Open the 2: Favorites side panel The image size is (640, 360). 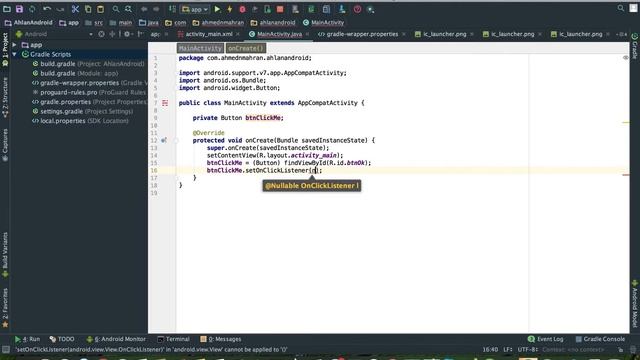[x=5, y=308]
